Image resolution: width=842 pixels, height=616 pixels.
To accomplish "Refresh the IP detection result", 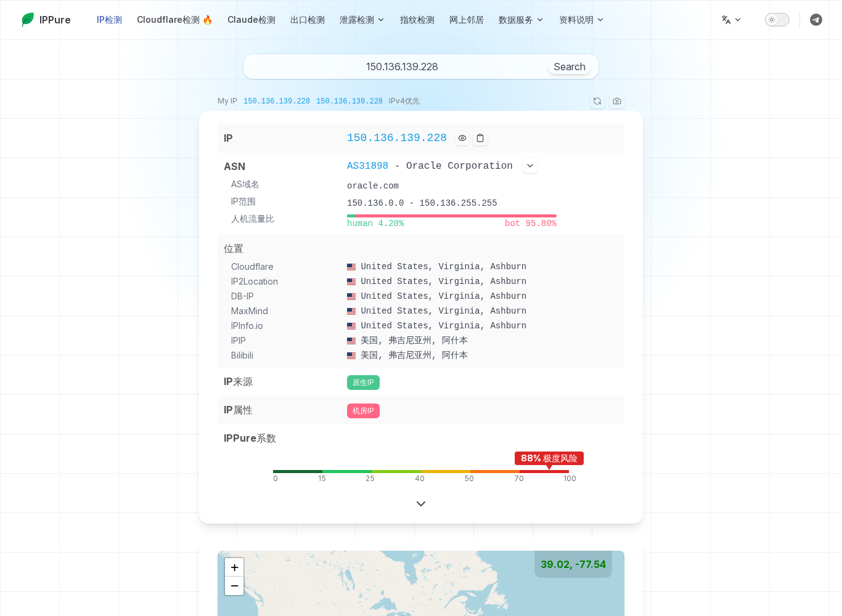I will click(x=597, y=101).
